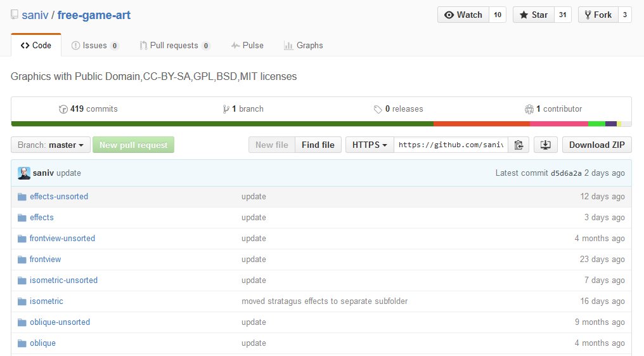Click the New pull request button
This screenshot has width=644, height=356.
coord(134,145)
